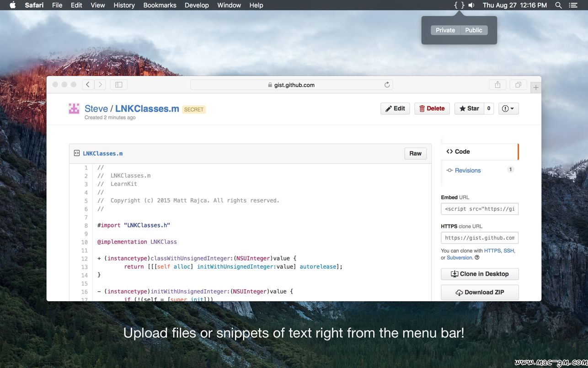Image resolution: width=588 pixels, height=368 pixels.
Task: Click line number 12
Action: pyautogui.click(x=84, y=258)
